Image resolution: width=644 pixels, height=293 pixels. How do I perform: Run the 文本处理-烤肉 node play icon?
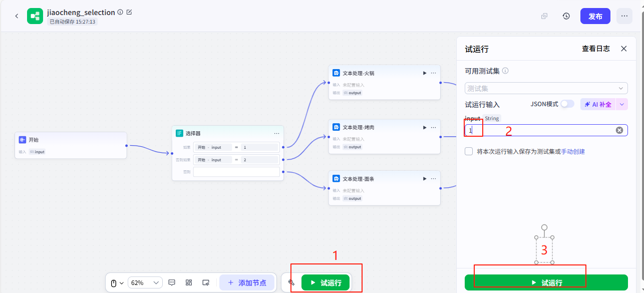point(425,127)
